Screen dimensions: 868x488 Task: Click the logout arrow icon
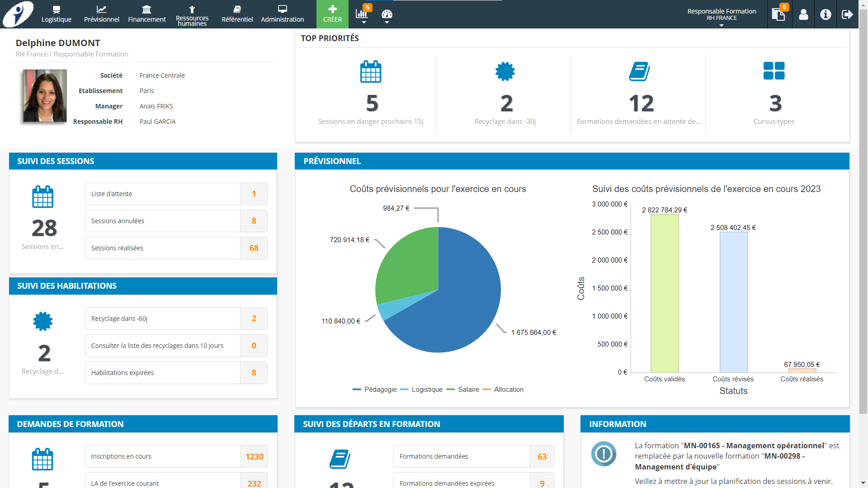(x=847, y=14)
